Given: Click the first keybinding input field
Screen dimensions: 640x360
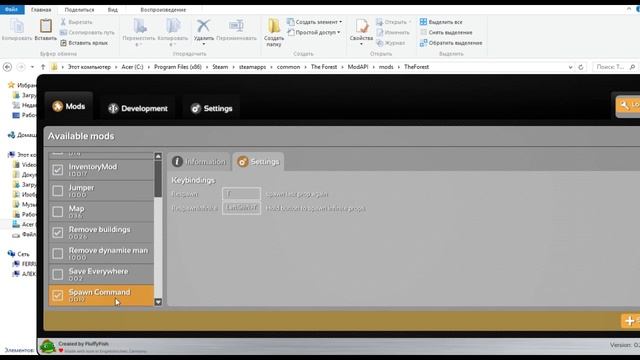Looking at the screenshot, I should [x=241, y=194].
